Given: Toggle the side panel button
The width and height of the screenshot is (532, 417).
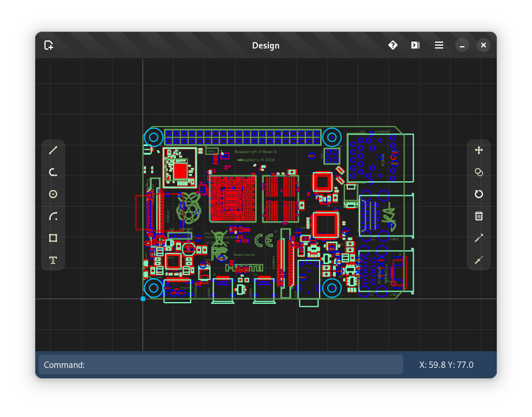Looking at the screenshot, I should [x=415, y=45].
